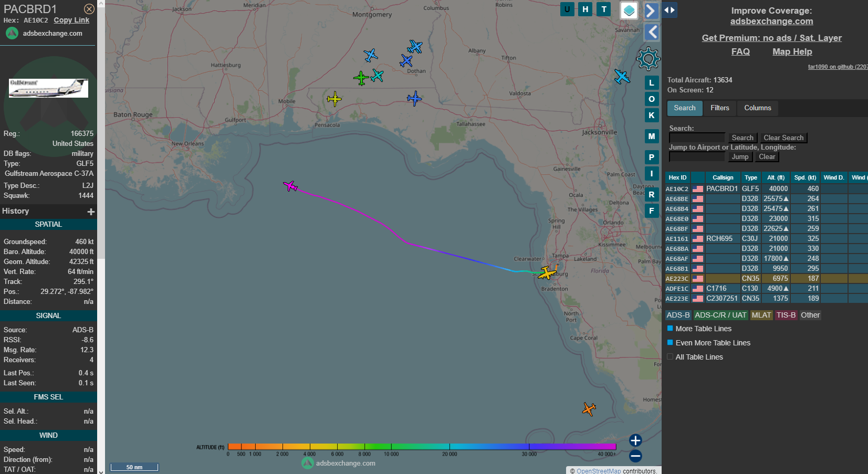Focus the Jump to Airport input field
The image size is (868, 474).
click(697, 157)
